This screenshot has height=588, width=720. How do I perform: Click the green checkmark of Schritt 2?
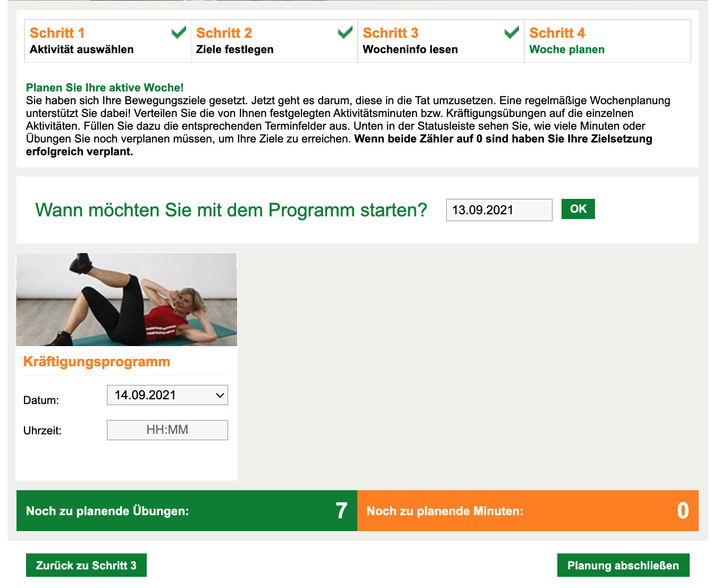click(345, 32)
